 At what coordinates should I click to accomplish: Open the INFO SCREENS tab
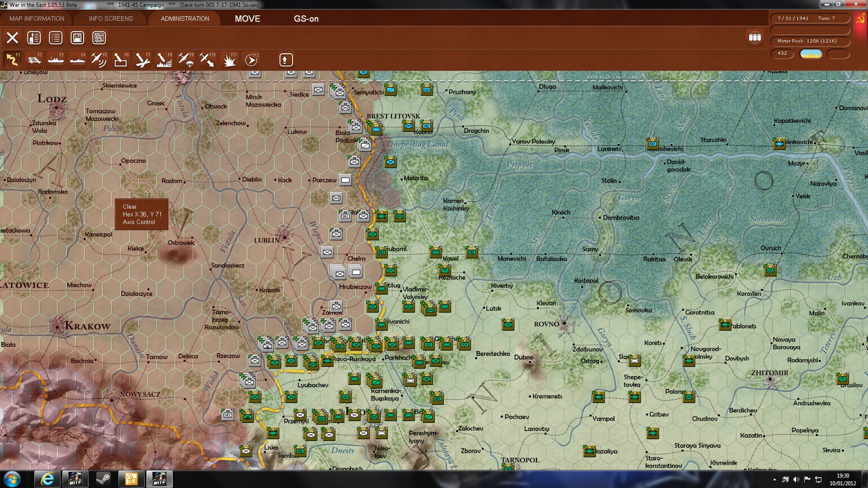pyautogui.click(x=111, y=19)
